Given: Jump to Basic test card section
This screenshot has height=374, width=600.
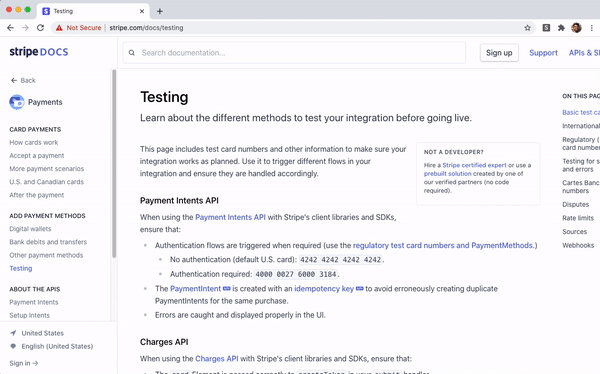Looking at the screenshot, I should pos(581,112).
